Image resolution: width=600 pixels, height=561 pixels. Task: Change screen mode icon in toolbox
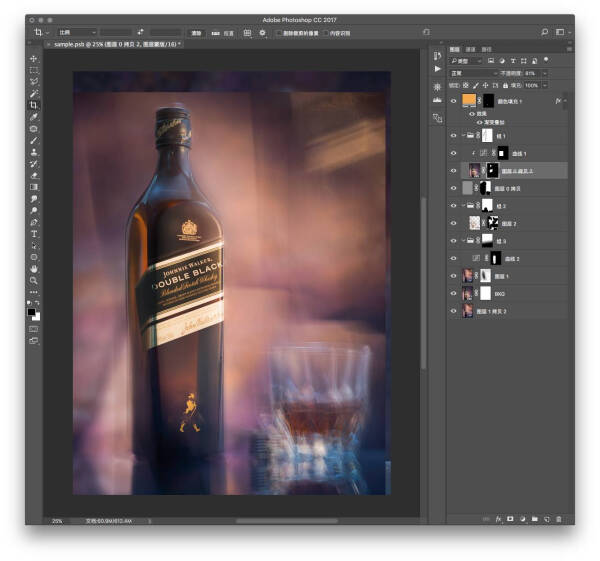click(x=34, y=341)
